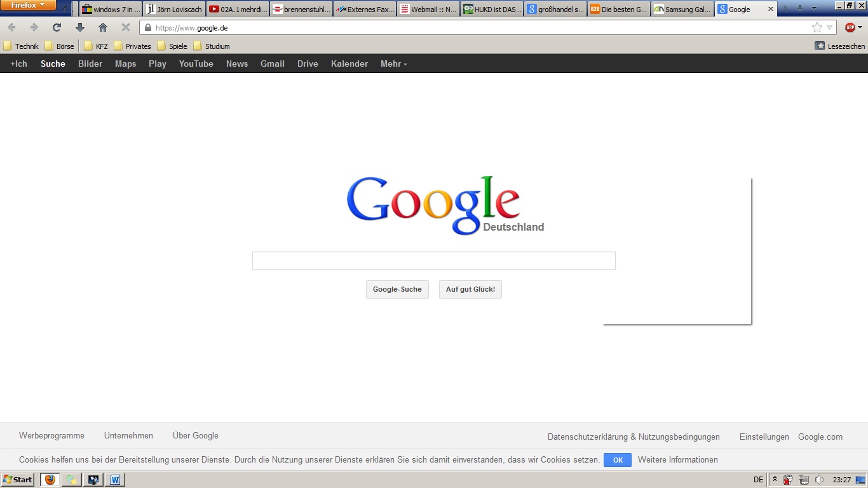The image size is (868, 488).
Task: Open a new tab with plus button
Action: pyautogui.click(x=799, y=8)
